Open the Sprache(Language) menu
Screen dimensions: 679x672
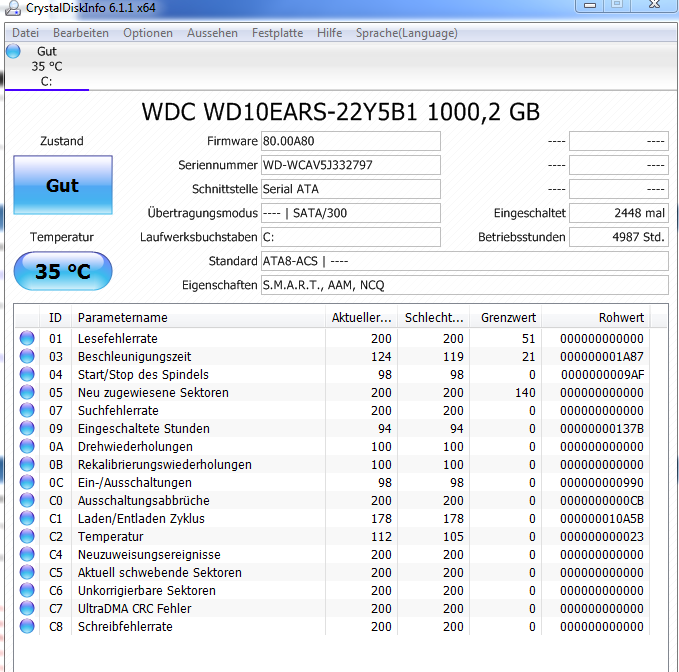[406, 33]
